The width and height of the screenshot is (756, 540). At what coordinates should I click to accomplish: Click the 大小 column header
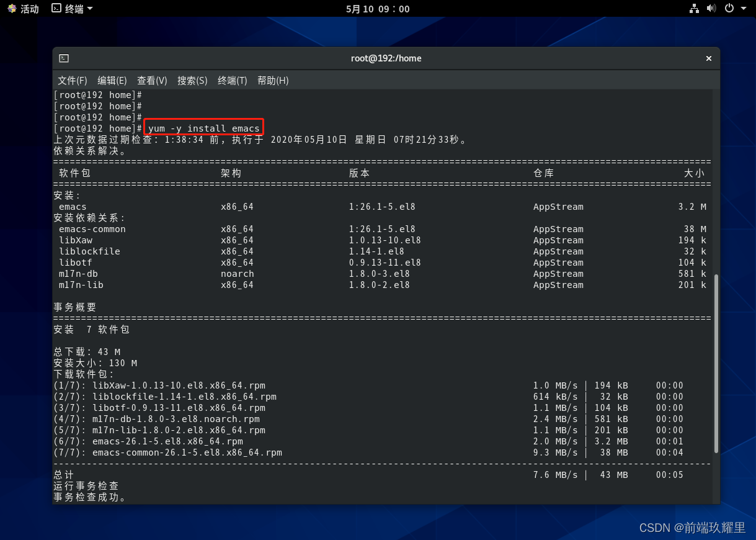pos(694,173)
